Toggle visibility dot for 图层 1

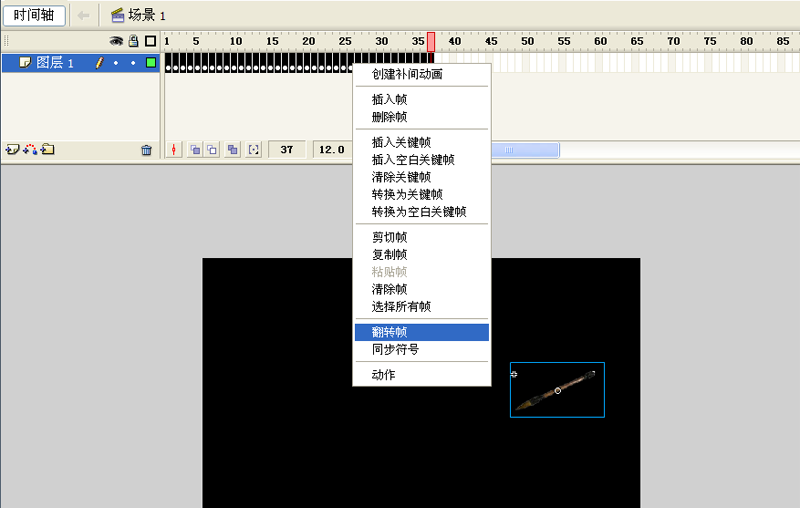[x=116, y=63]
